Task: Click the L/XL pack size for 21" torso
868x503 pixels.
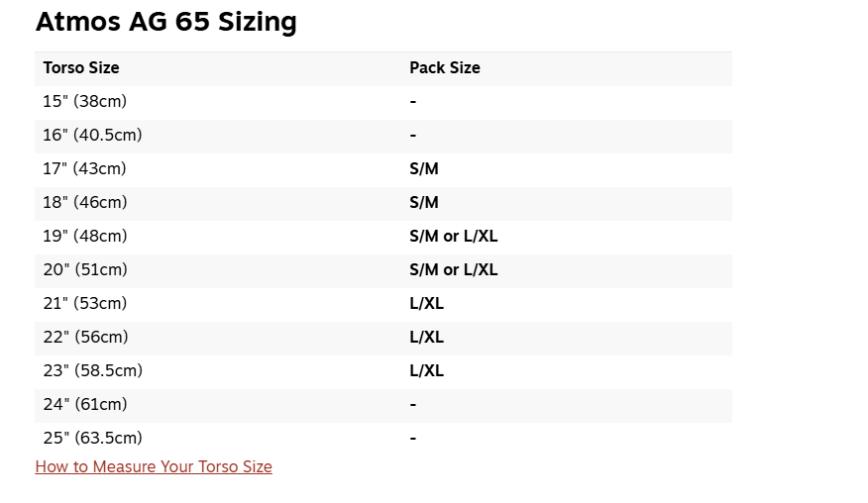Action: 427,303
